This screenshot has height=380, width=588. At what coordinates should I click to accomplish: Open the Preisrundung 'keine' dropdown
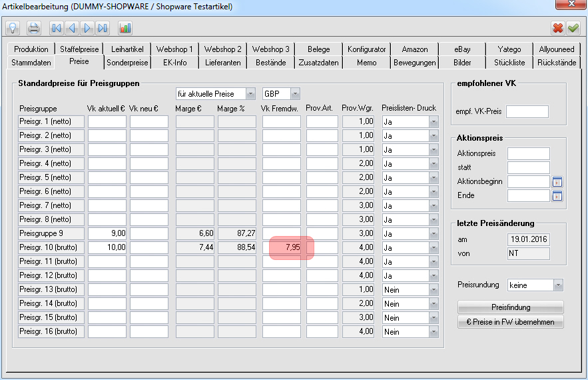point(558,285)
